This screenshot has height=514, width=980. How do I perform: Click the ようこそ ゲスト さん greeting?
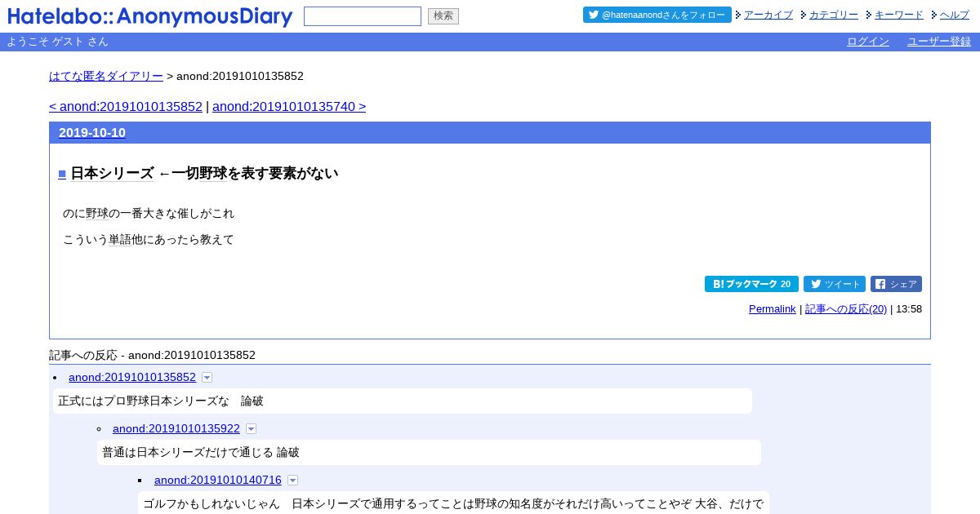click(x=57, y=42)
